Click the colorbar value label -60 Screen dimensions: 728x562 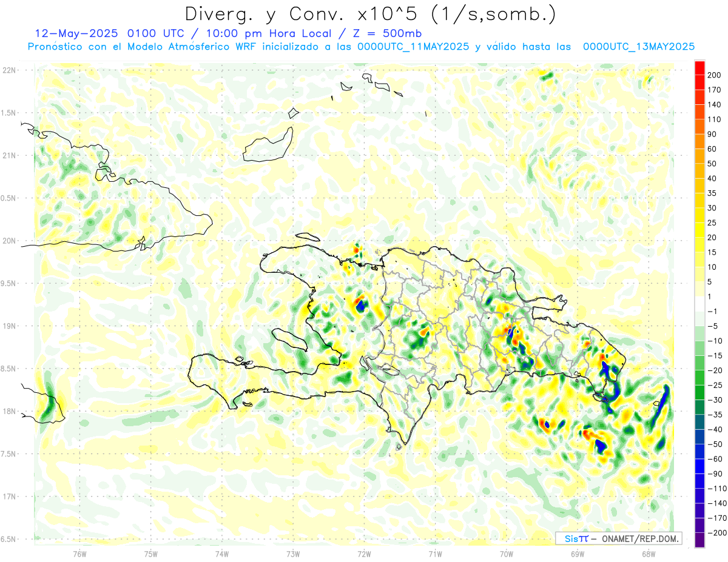click(715, 459)
